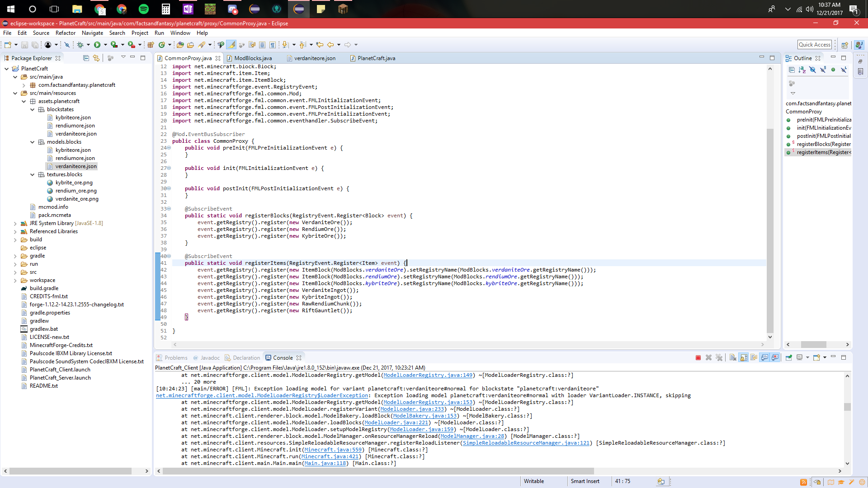The image size is (868, 488).
Task: Click the verdaniteore.json file
Action: pyautogui.click(x=75, y=166)
